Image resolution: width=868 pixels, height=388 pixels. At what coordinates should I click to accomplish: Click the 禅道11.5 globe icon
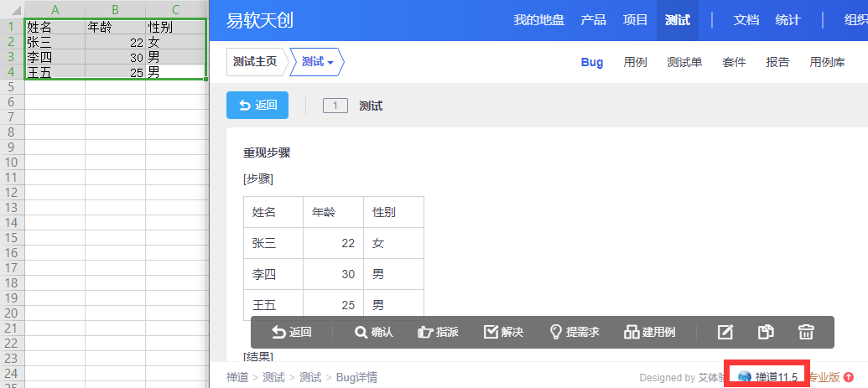(x=745, y=377)
